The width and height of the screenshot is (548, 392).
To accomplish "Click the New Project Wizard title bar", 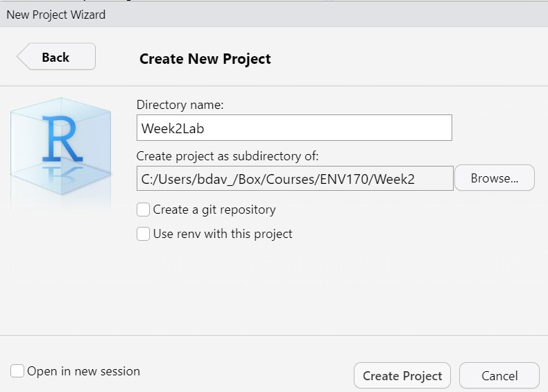I will (274, 15).
